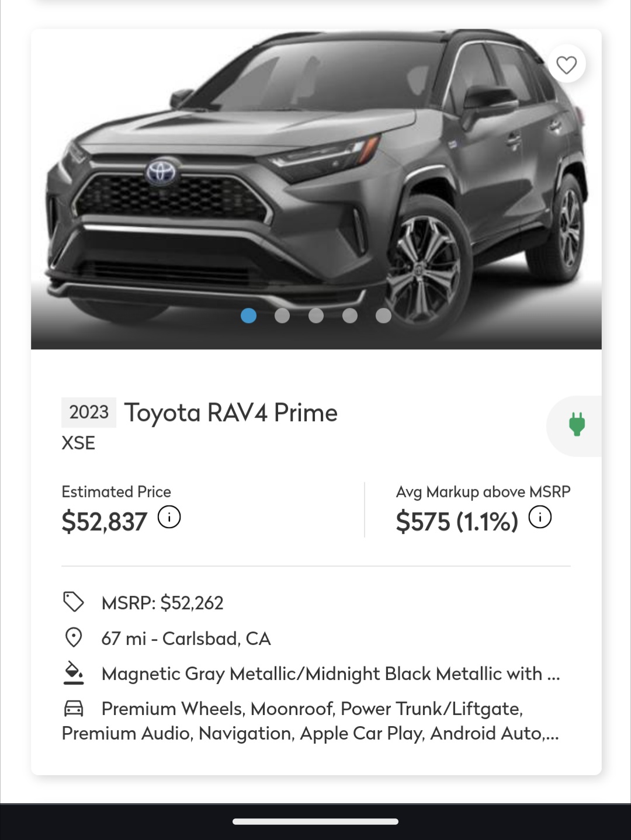The image size is (631, 840).
Task: Select the second carousel dot
Action: 282,315
